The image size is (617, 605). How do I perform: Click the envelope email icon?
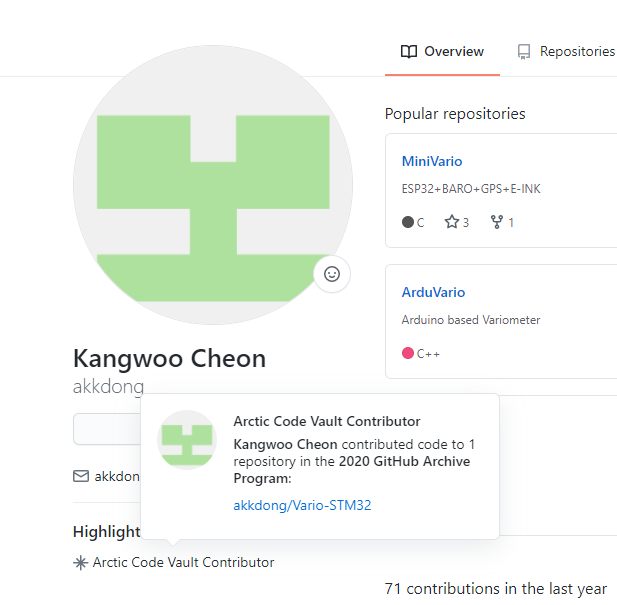click(x=81, y=476)
